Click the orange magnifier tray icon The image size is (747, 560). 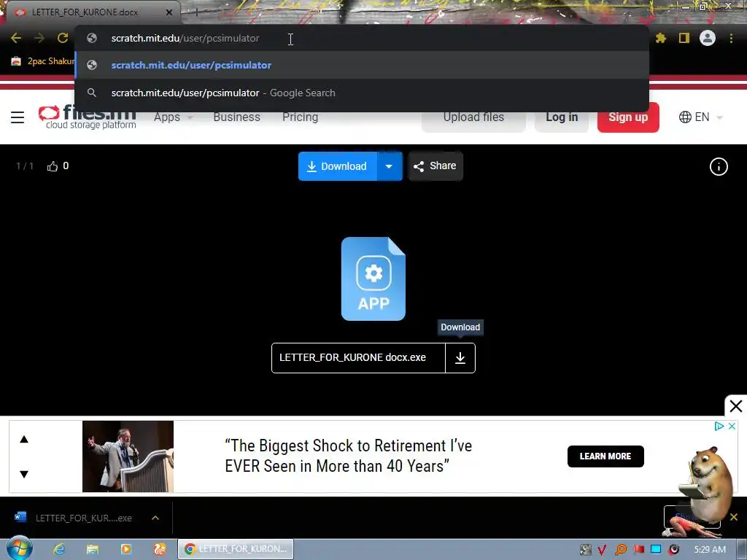(620, 550)
